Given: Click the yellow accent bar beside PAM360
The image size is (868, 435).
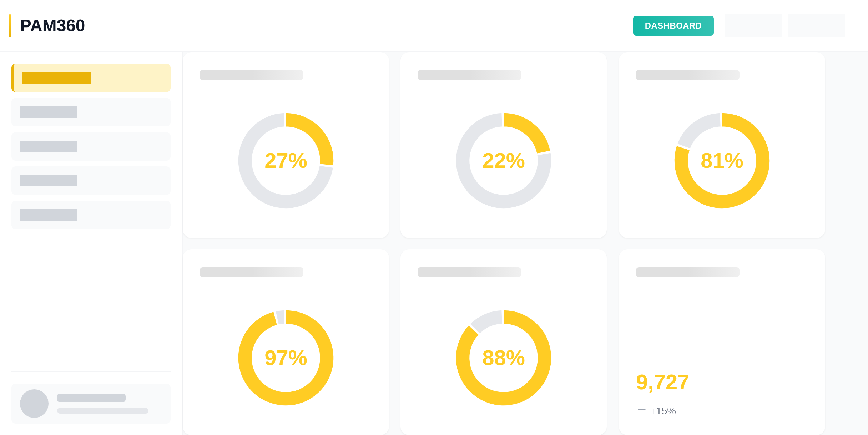Looking at the screenshot, I should tap(10, 26).
